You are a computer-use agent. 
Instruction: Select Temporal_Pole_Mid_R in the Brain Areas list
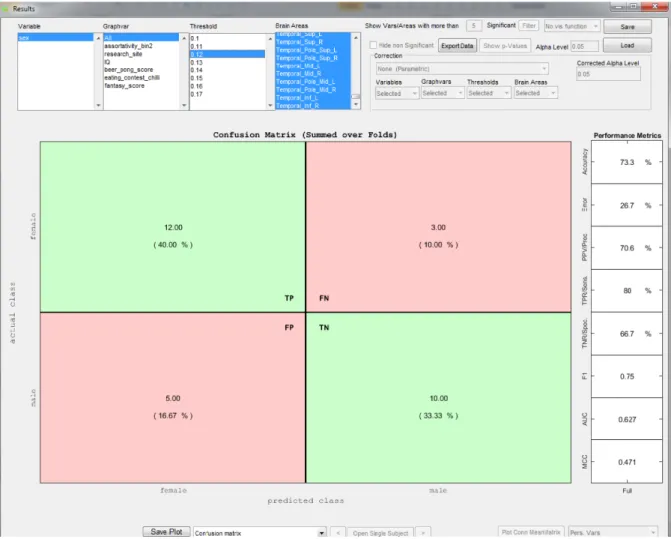313,90
